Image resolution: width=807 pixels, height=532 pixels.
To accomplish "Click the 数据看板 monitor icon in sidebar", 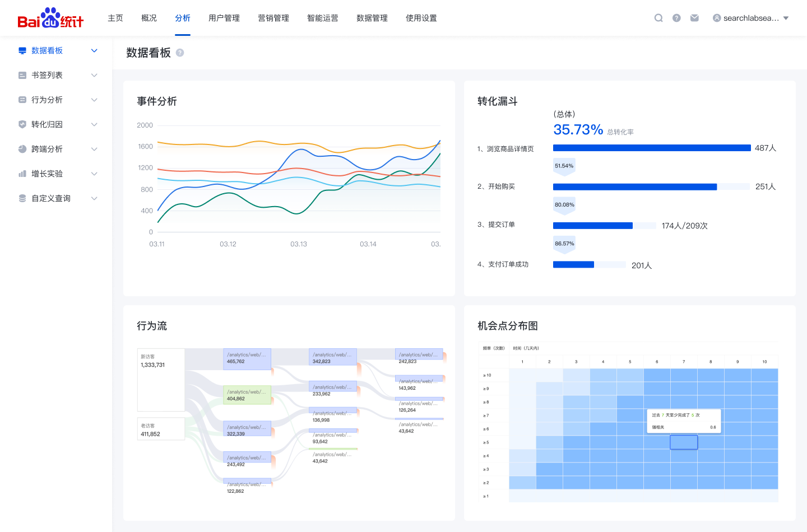I will (22, 50).
